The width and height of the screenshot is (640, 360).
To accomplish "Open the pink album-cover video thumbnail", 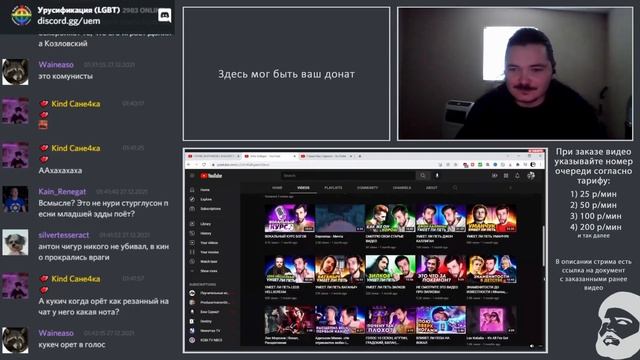I will [491, 320].
